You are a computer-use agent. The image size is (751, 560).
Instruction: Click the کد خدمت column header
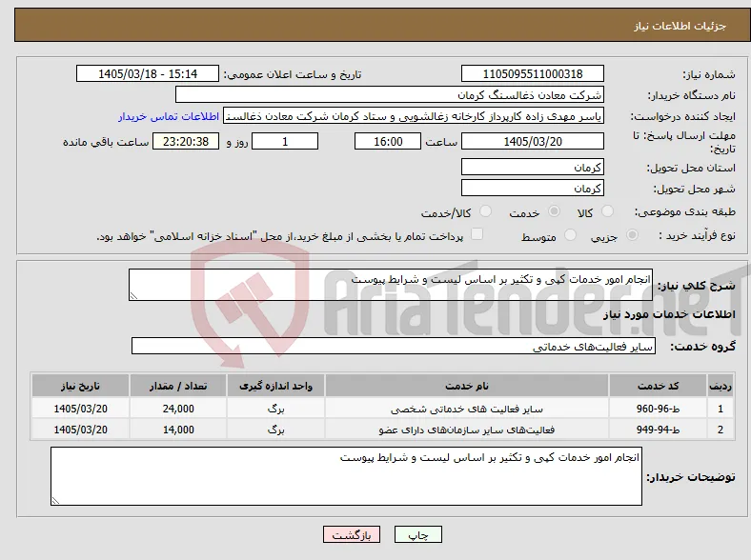coord(659,386)
